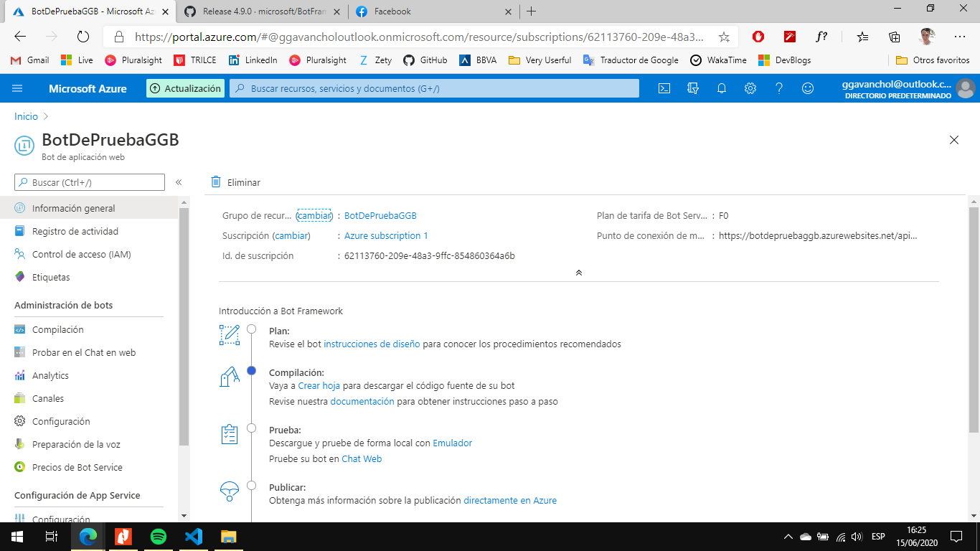
Task: Open a new browser tab
Action: point(531,11)
